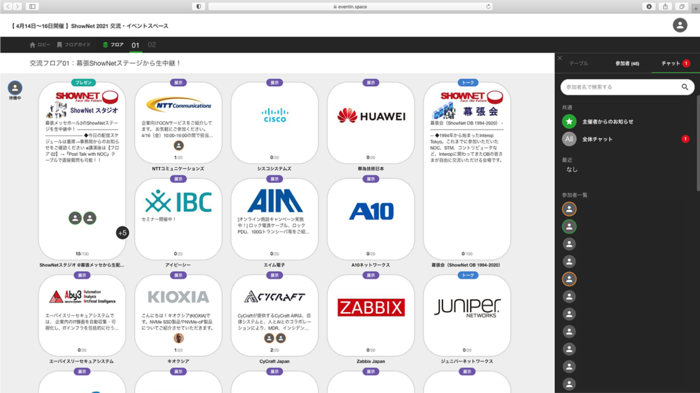Close the side panel with X icon

560,58
